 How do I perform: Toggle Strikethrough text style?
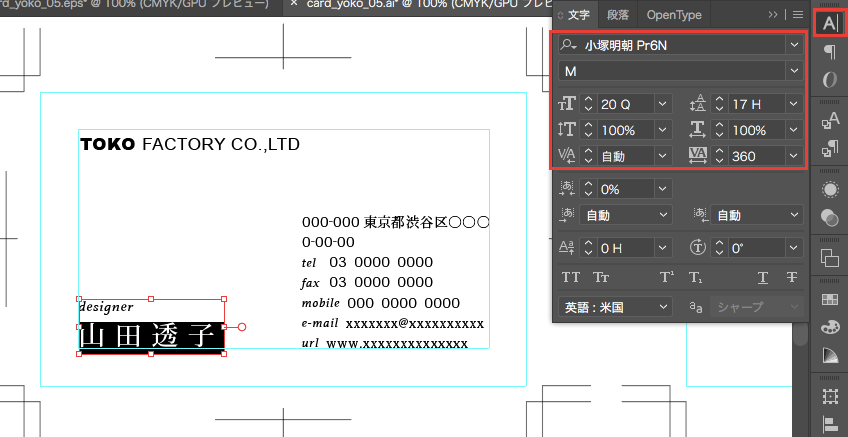792,277
